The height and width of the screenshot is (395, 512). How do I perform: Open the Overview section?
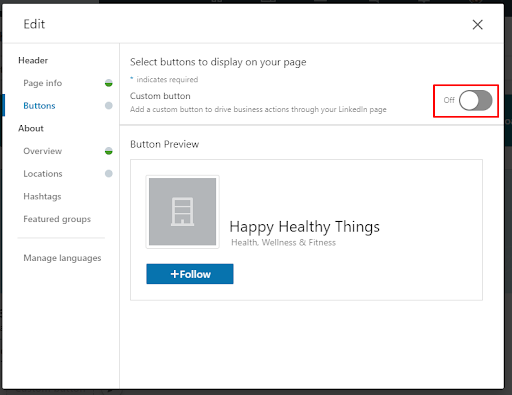click(43, 151)
